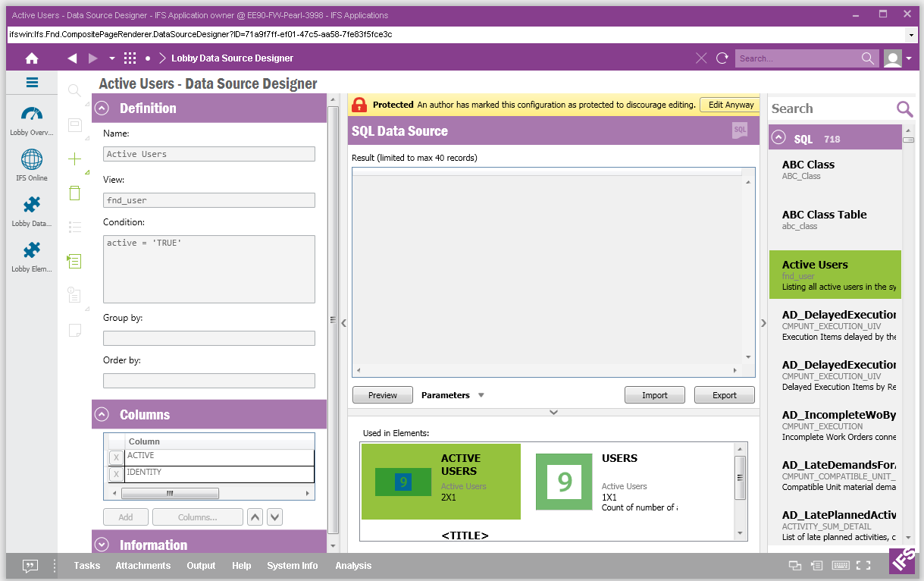This screenshot has height=581, width=924.
Task: Collapse the Columns section
Action: click(x=102, y=415)
